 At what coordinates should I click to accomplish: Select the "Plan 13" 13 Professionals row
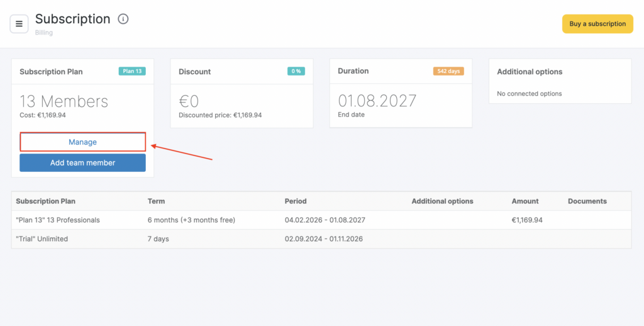pyautogui.click(x=58, y=220)
